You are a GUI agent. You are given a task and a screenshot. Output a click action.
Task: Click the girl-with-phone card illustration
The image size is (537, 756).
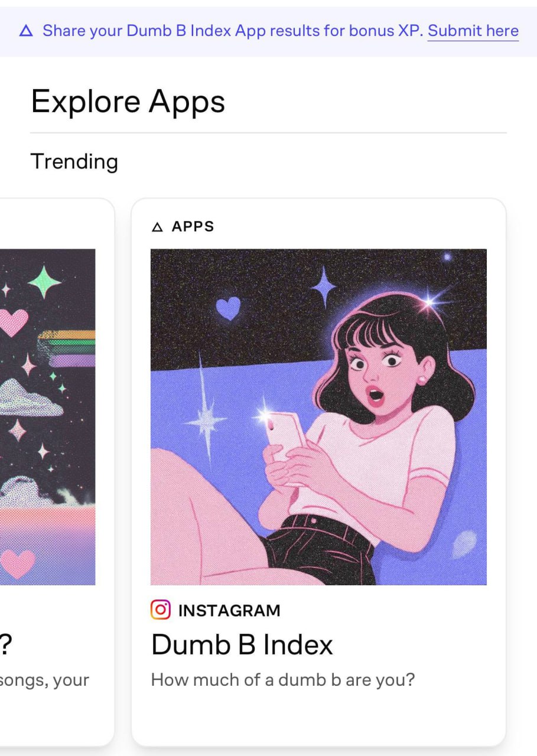click(x=318, y=417)
